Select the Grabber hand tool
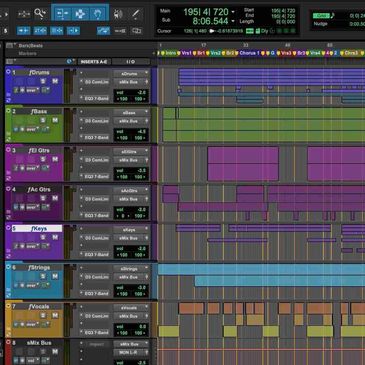 (x=98, y=14)
